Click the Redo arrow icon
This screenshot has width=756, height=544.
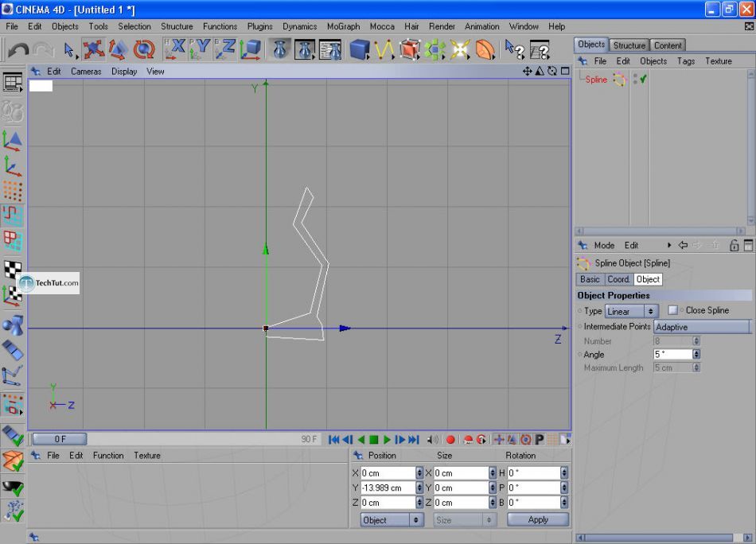(x=44, y=49)
